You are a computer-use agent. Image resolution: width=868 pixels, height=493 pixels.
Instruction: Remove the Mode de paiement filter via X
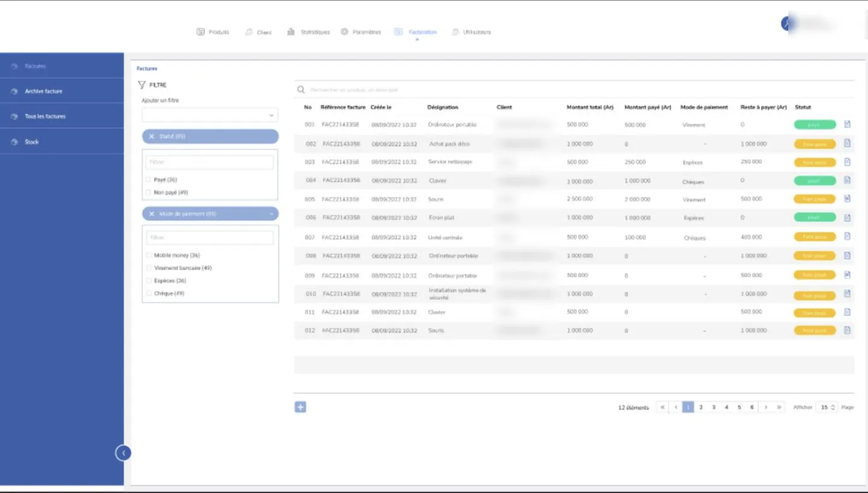pyautogui.click(x=151, y=214)
